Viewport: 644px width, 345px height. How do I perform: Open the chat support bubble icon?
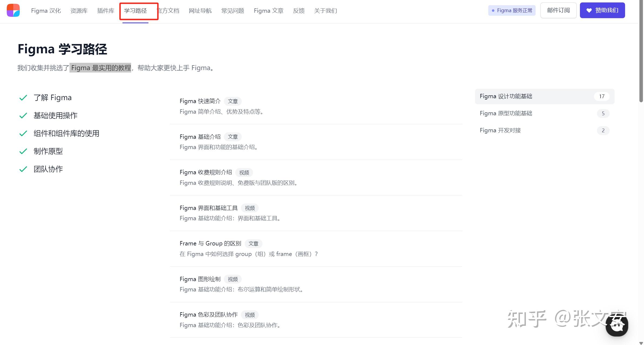tap(617, 325)
